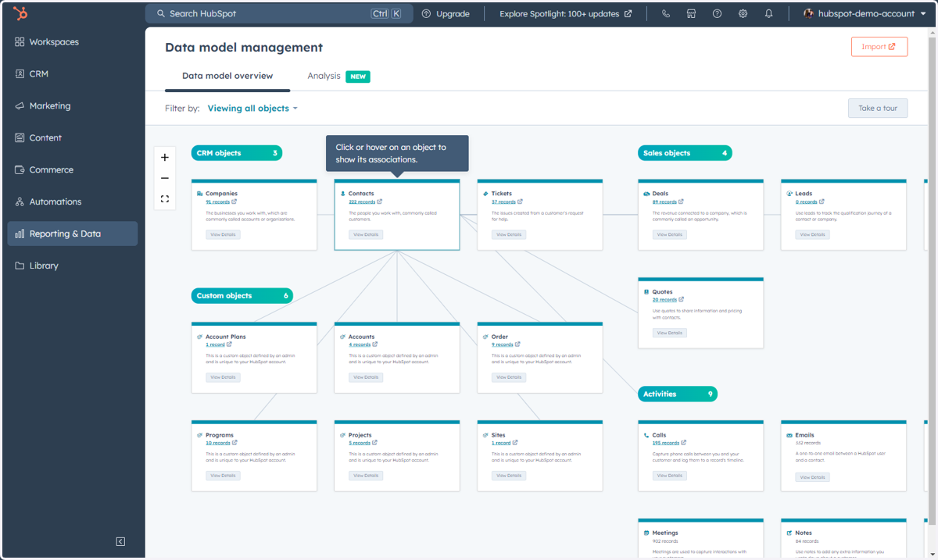Fit data model view to screen
Image resolution: width=938 pixels, height=560 pixels.
[165, 199]
